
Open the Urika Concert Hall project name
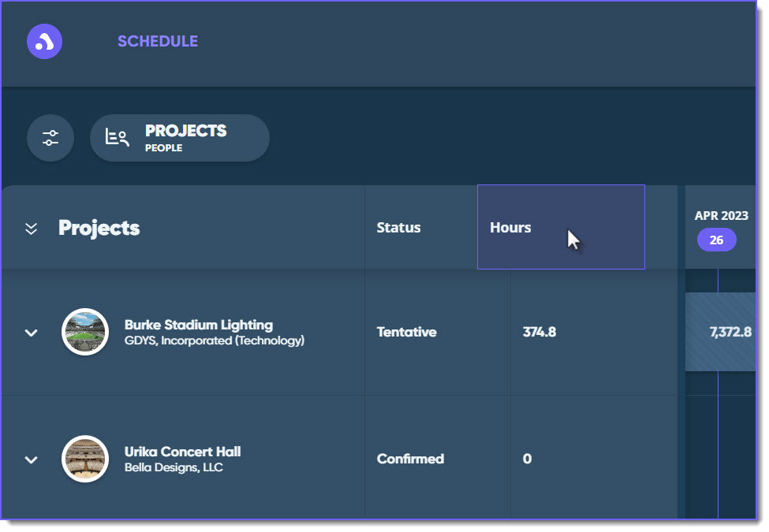click(182, 452)
